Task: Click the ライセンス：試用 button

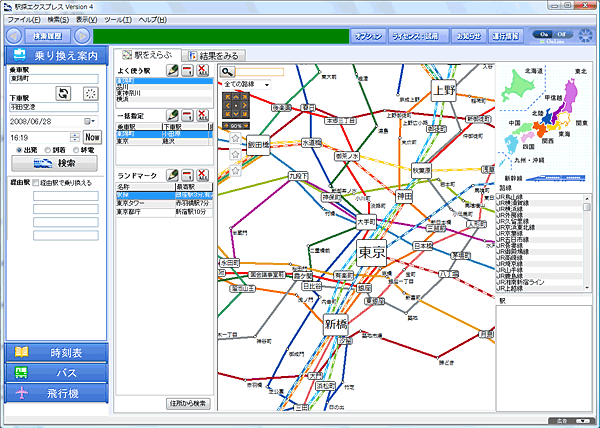Action: pyautogui.click(x=418, y=36)
